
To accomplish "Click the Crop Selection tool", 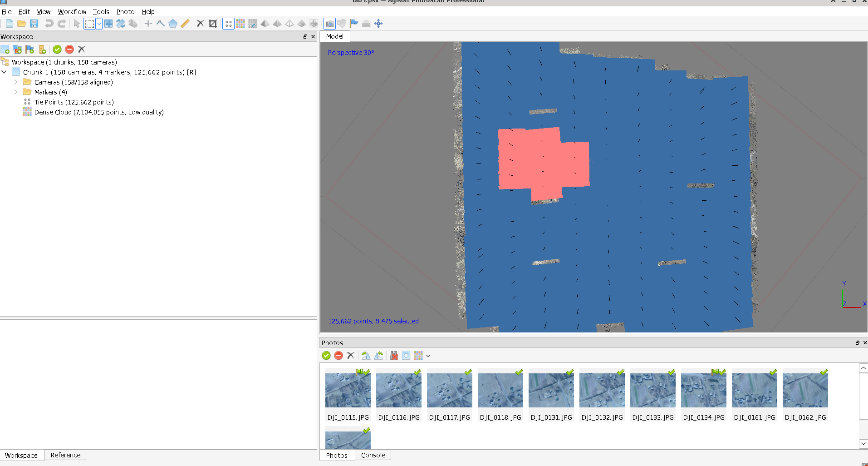I will click(213, 24).
